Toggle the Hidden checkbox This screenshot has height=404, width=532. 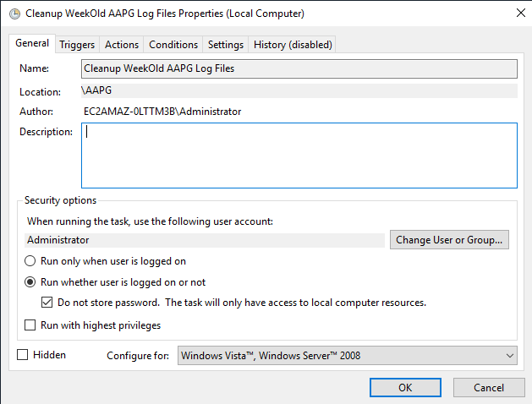point(23,355)
